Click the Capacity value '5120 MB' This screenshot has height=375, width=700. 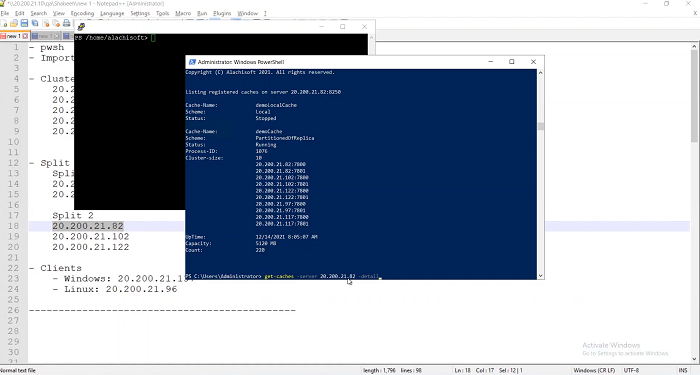[266, 244]
